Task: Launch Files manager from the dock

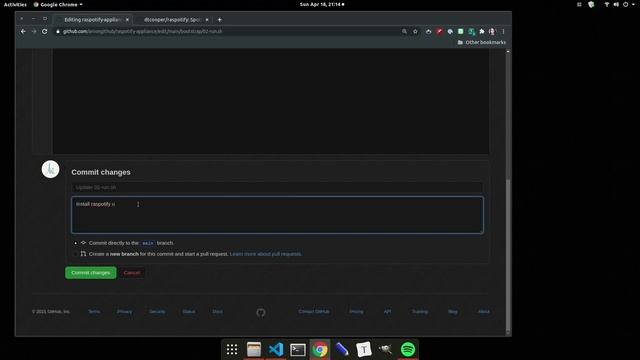Action: [x=254, y=349]
